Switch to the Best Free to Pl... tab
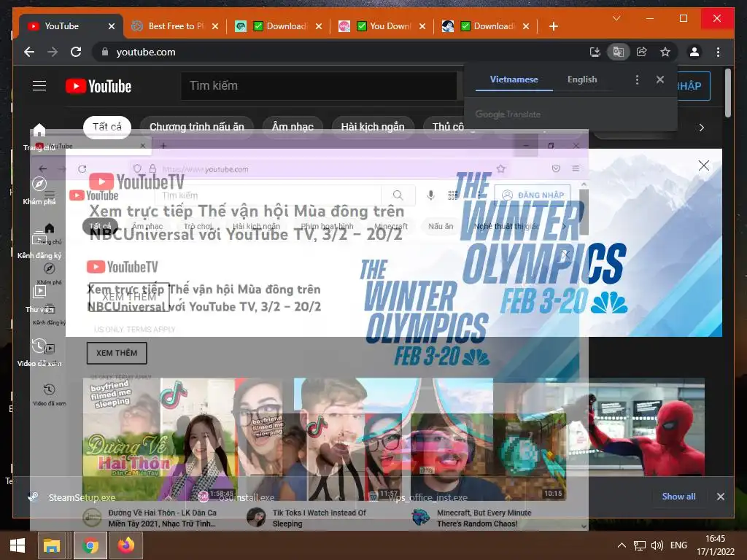 [175, 26]
